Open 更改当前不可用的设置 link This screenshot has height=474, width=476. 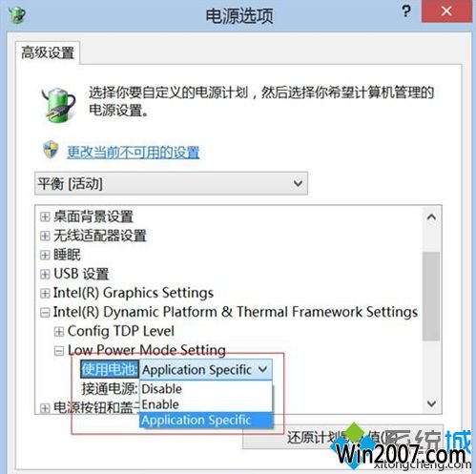click(x=134, y=153)
